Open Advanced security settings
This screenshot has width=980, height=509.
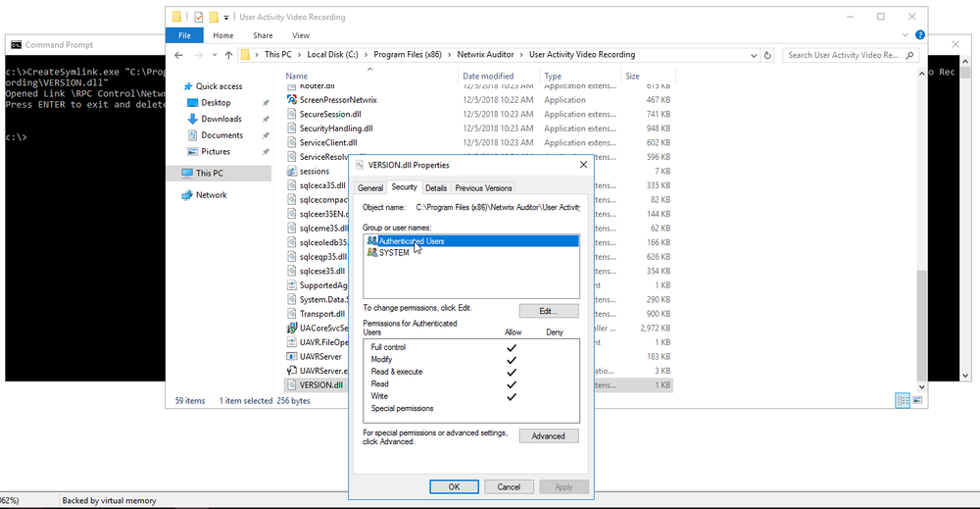[549, 435]
